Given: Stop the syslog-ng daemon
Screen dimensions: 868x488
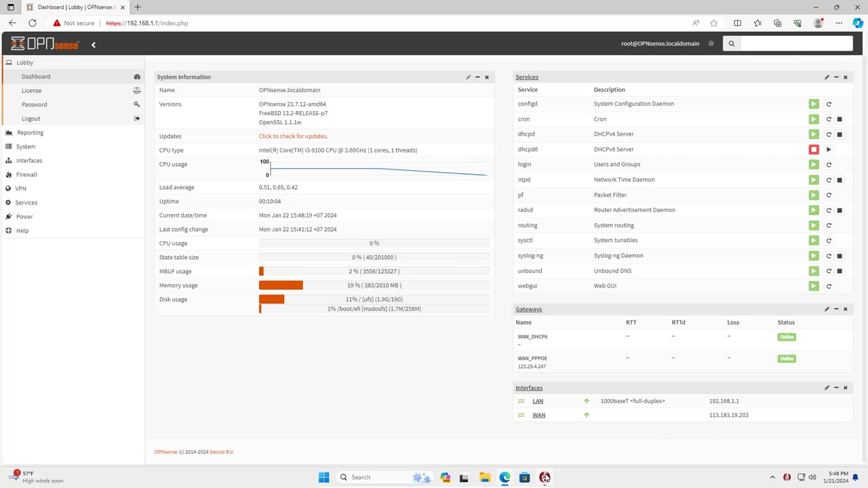Looking at the screenshot, I should [840, 256].
